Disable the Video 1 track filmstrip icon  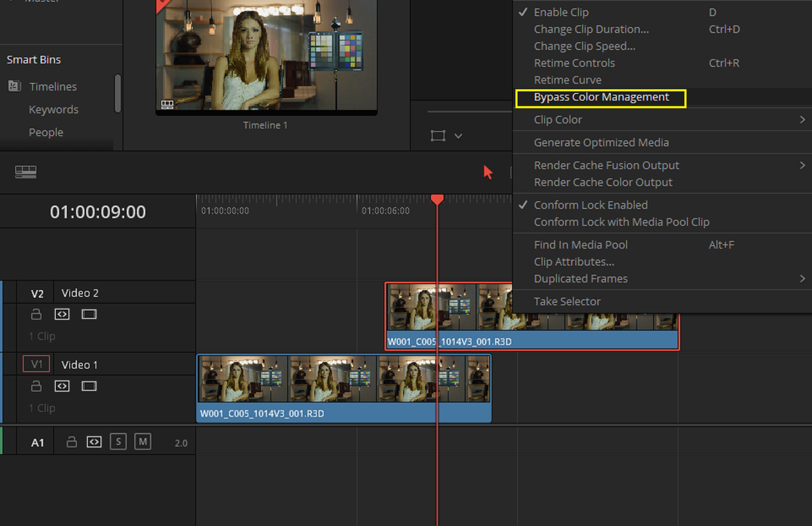point(89,387)
